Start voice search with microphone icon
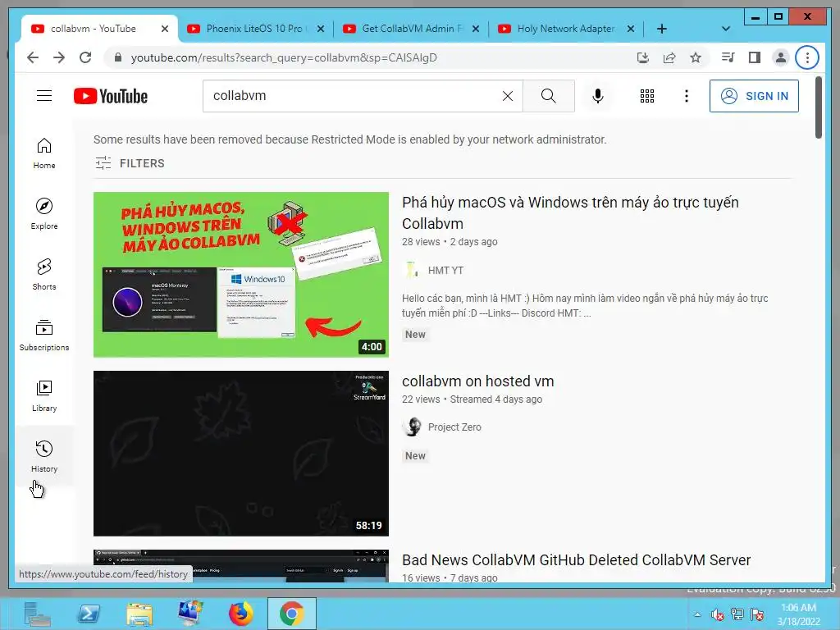This screenshot has height=630, width=840. pos(598,96)
